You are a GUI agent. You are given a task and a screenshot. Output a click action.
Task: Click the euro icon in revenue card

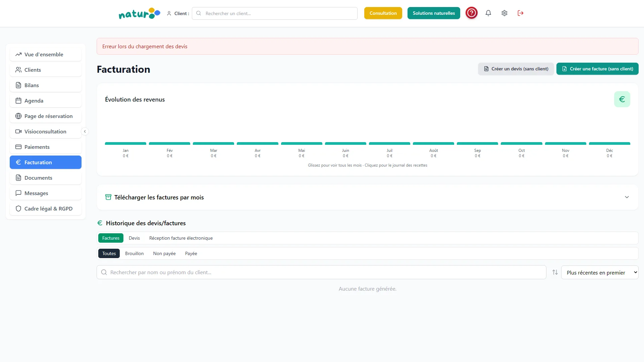pyautogui.click(x=622, y=99)
